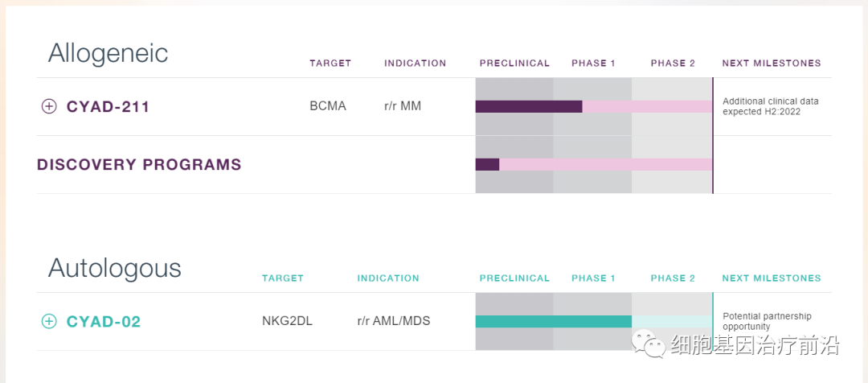Select the Discovery Programs row title
This screenshot has height=383, width=868.
point(139,164)
